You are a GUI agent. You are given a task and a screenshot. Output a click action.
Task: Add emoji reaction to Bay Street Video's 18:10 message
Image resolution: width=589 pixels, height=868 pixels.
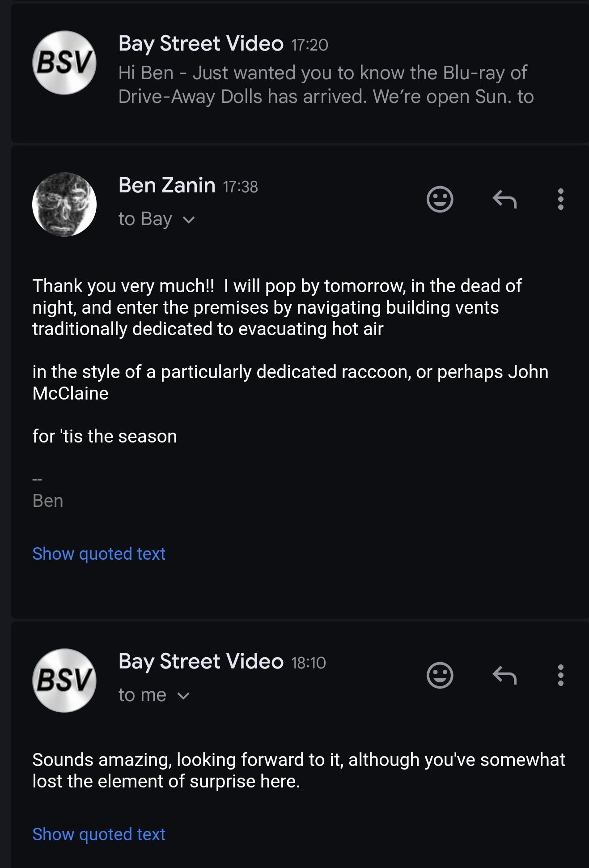pyautogui.click(x=440, y=675)
